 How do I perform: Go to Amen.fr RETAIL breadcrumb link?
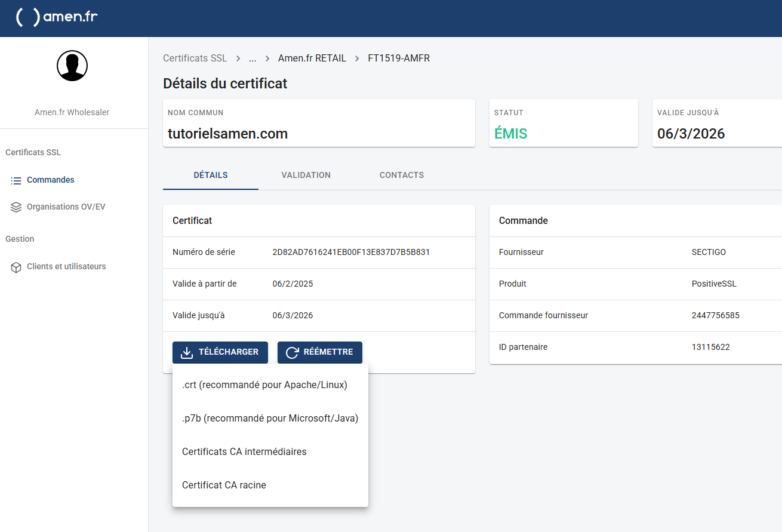[312, 59]
